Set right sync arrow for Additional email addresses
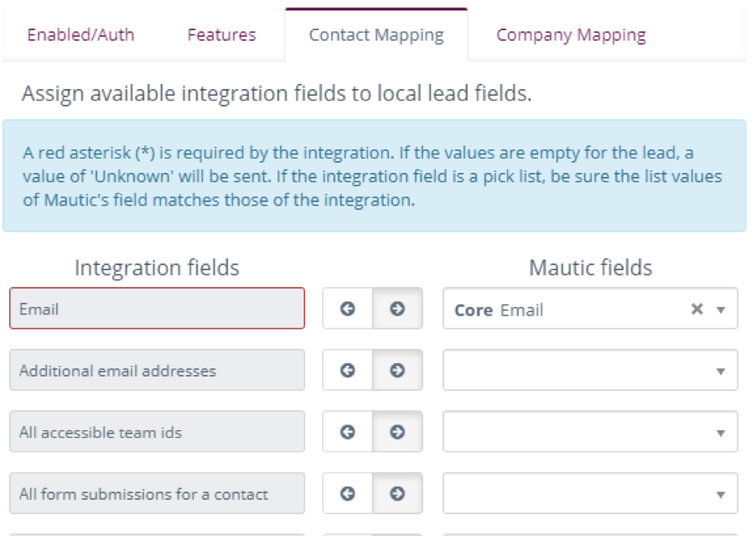 [397, 371]
